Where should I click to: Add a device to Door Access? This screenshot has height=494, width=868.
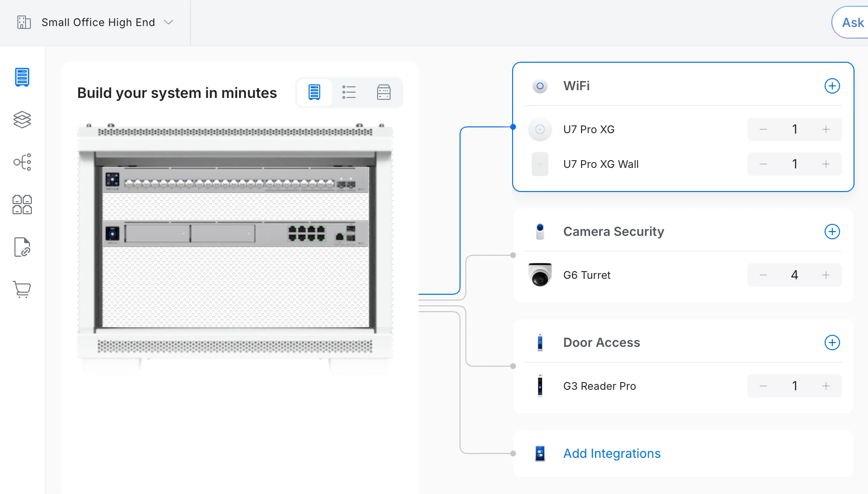(x=832, y=343)
